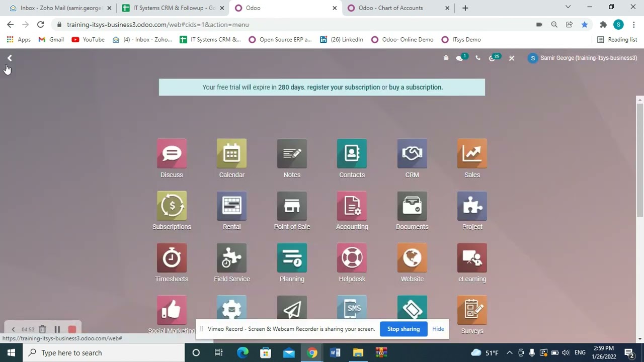
Task: Open Word from the taskbar
Action: (335, 353)
